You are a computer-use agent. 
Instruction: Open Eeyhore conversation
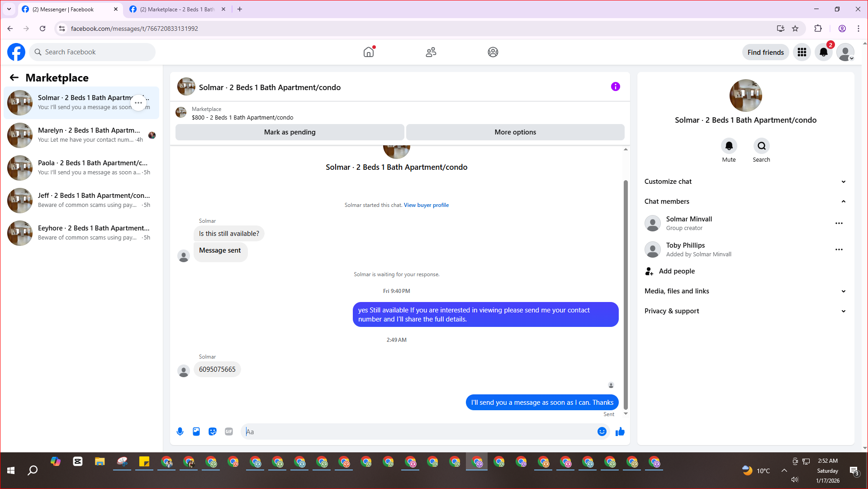[x=82, y=233]
